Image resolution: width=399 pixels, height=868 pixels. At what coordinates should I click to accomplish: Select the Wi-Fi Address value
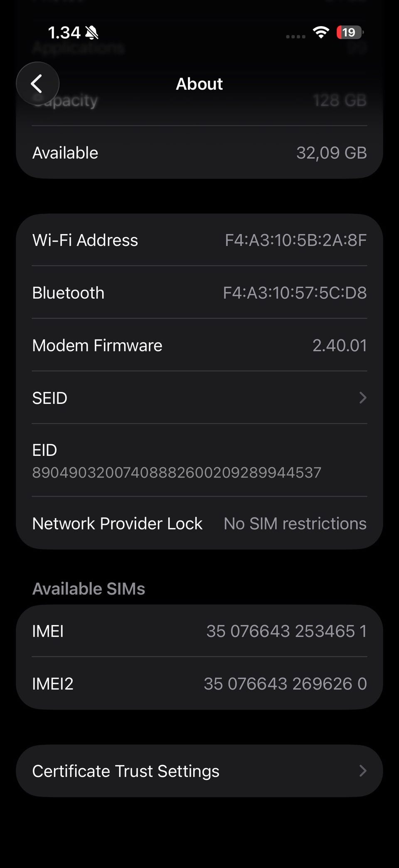(296, 240)
